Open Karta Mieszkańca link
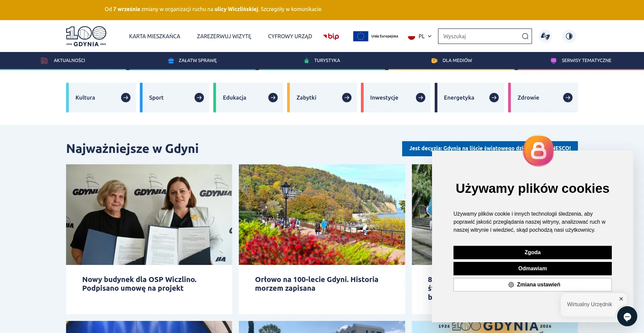 coord(155,36)
